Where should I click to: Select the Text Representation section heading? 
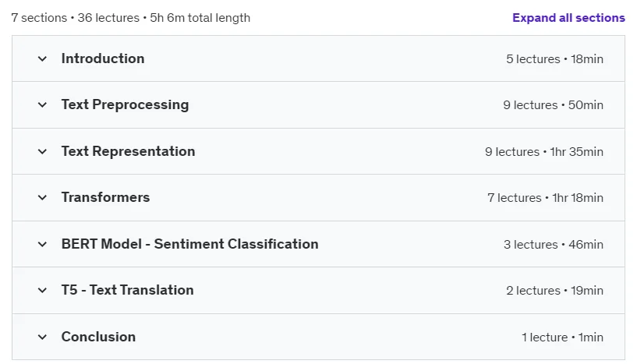tap(129, 151)
